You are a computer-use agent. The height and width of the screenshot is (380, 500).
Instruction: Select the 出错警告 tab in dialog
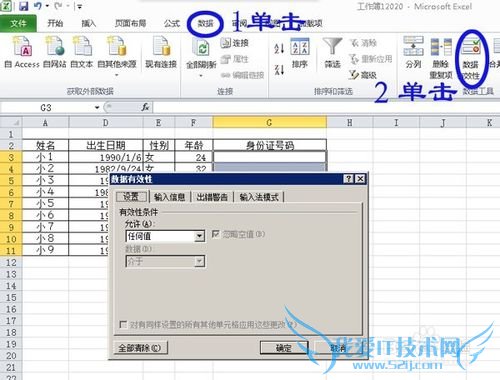tap(212, 197)
